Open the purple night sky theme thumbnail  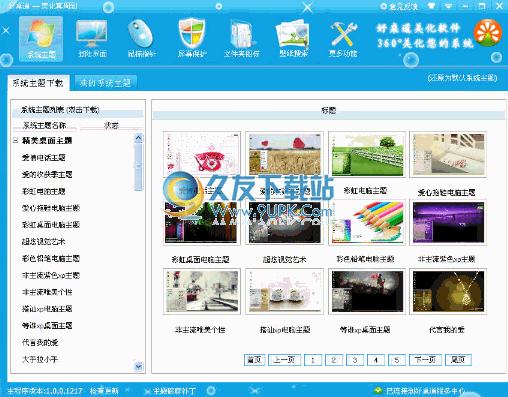448,222
